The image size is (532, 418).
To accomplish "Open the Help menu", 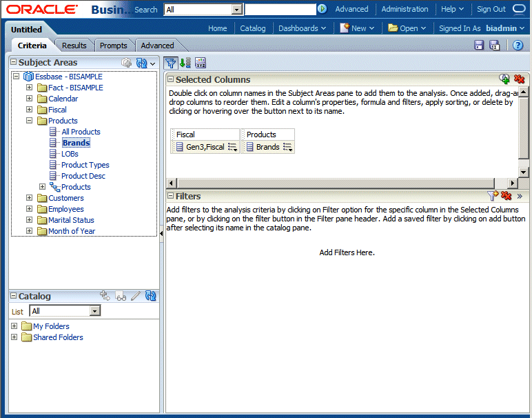I will click(x=452, y=9).
